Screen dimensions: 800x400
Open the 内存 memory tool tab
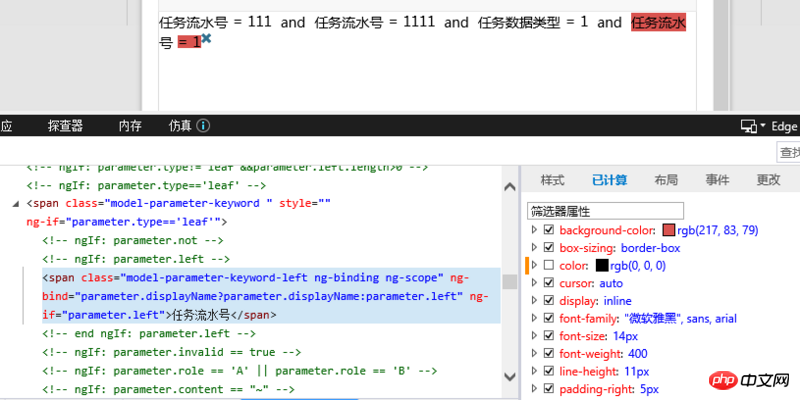(x=130, y=126)
